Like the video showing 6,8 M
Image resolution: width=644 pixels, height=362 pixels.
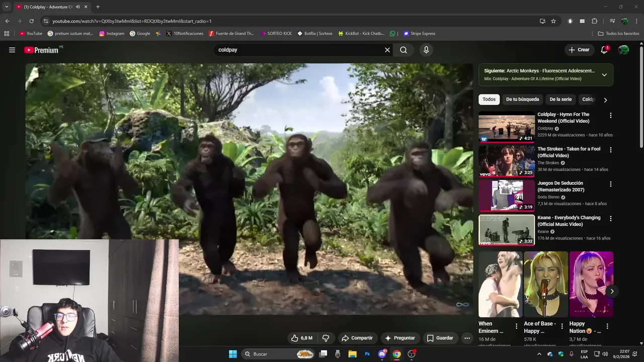click(x=301, y=338)
